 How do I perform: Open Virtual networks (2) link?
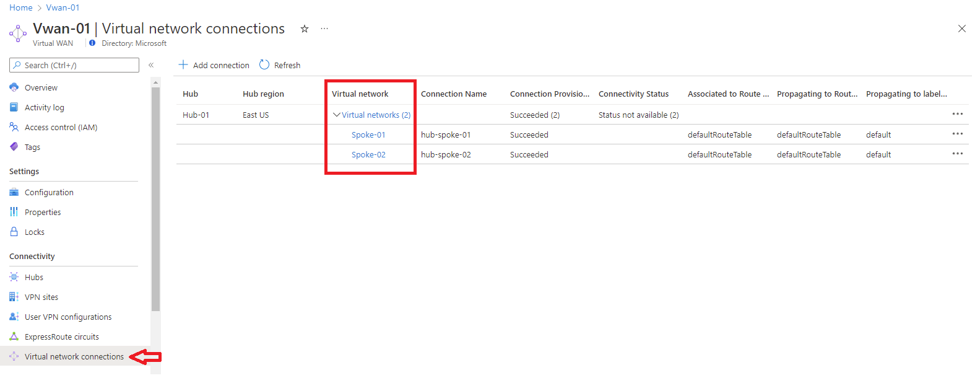pyautogui.click(x=376, y=115)
